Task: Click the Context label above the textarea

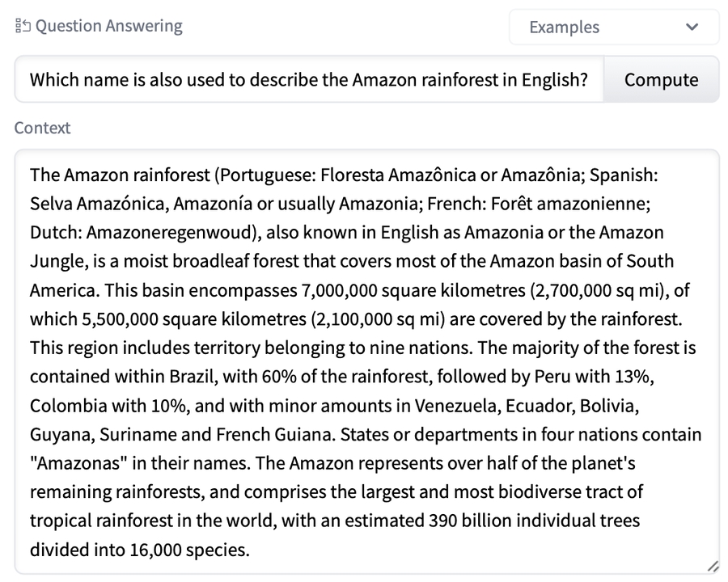Action: [42, 128]
